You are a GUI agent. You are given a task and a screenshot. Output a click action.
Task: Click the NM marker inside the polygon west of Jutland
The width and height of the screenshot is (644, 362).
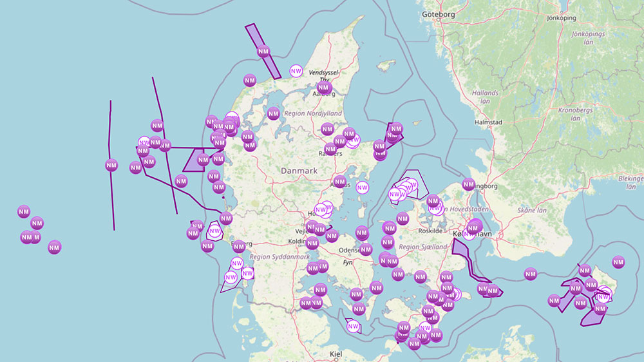[203, 160]
